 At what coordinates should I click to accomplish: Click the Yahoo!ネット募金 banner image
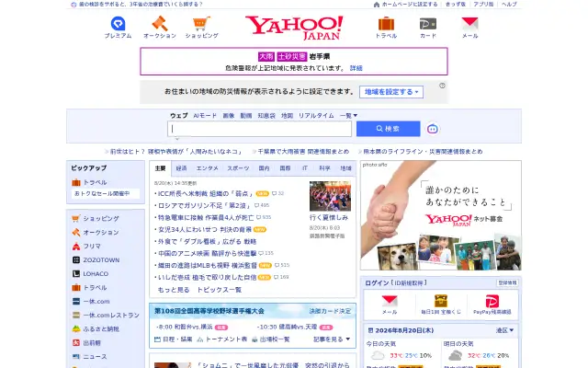coord(441,215)
